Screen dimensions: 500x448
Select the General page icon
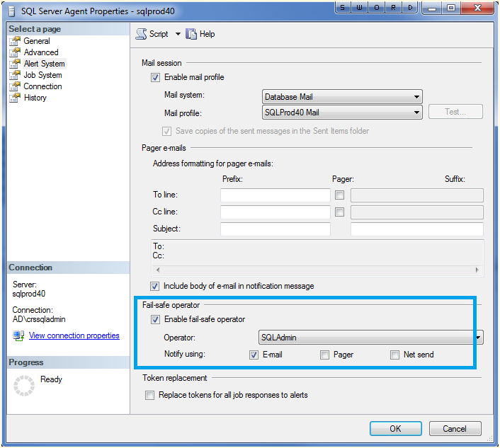(16, 41)
